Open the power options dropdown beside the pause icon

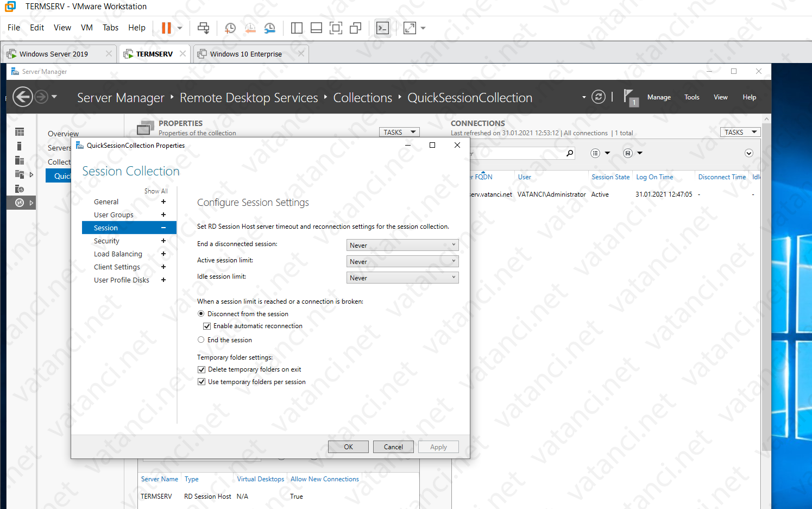pyautogui.click(x=180, y=28)
